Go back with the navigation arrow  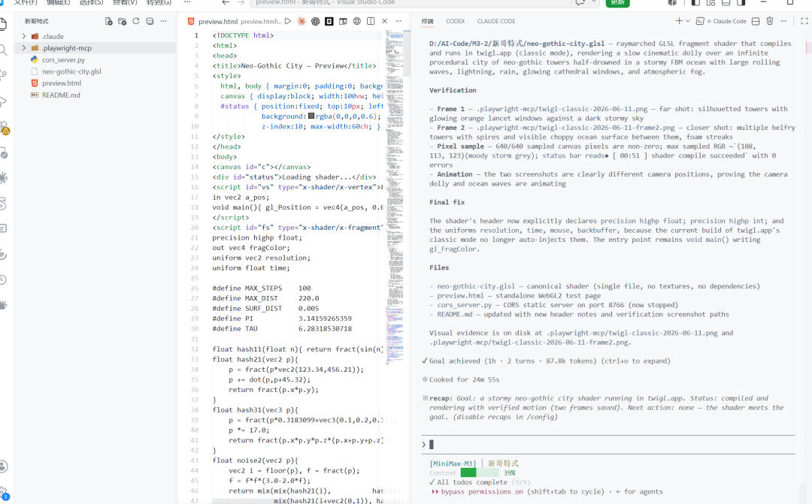click(226, 2)
